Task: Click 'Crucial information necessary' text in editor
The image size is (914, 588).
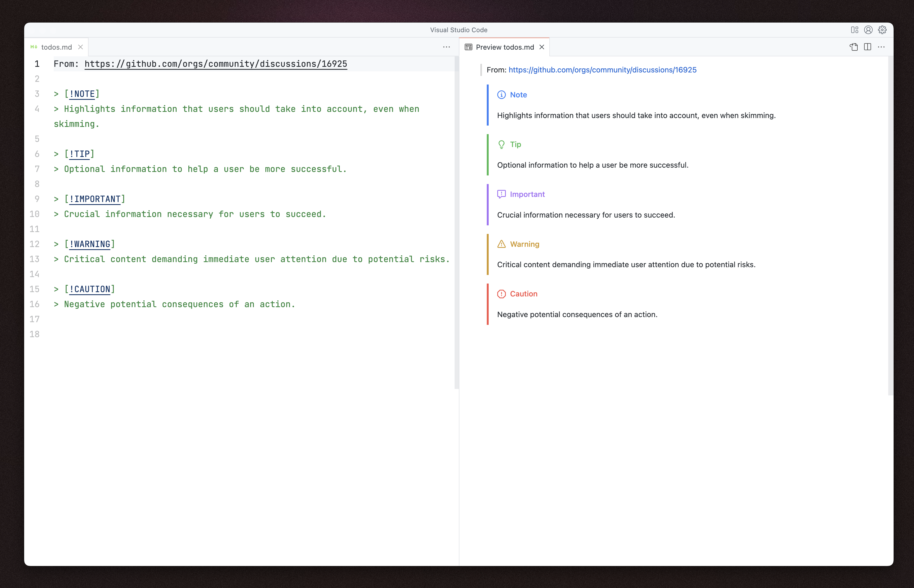Action: [139, 214]
